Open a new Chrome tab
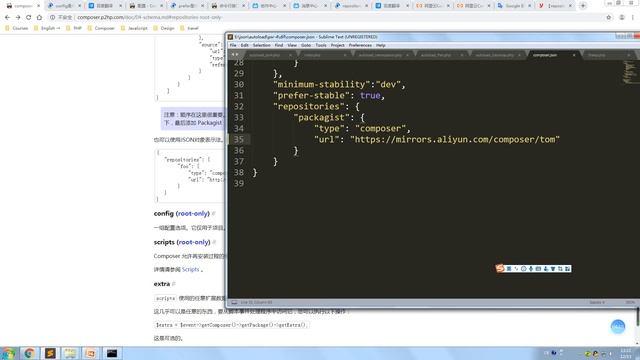Image resolution: width=640 pixels, height=360 pixels. click(x=583, y=6)
